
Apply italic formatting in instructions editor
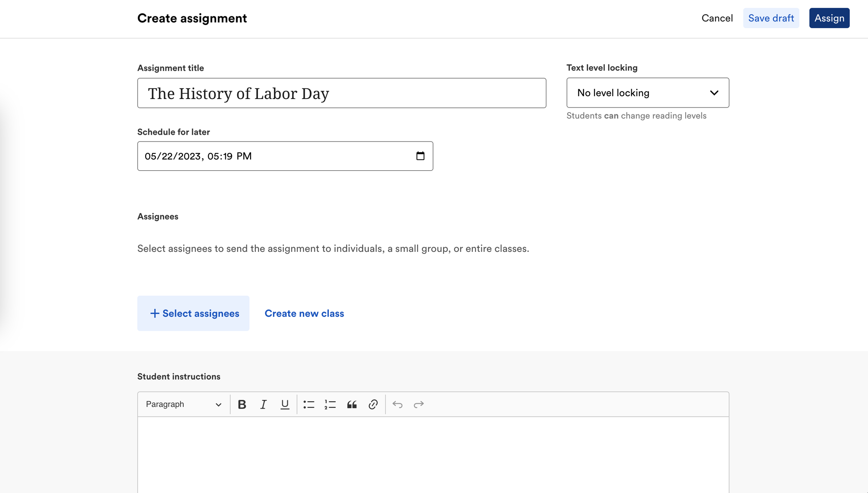pyautogui.click(x=263, y=404)
